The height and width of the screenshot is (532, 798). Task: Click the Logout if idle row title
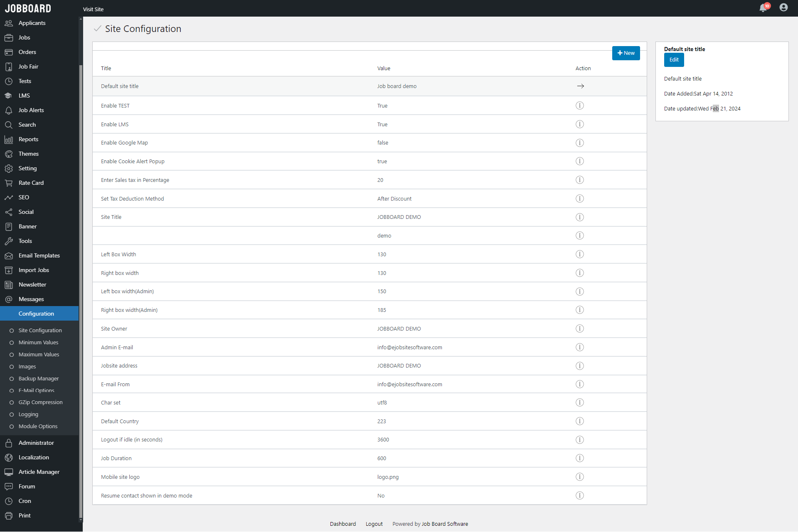point(131,439)
